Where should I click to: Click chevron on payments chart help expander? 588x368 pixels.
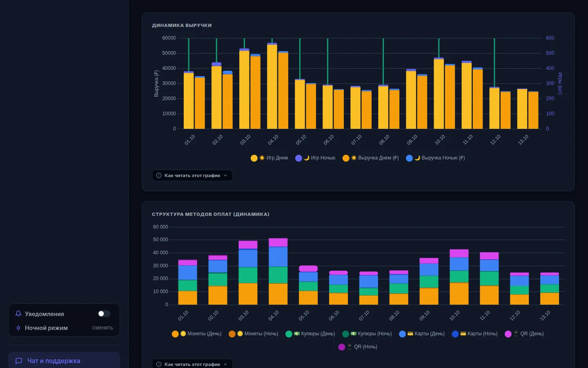click(225, 364)
